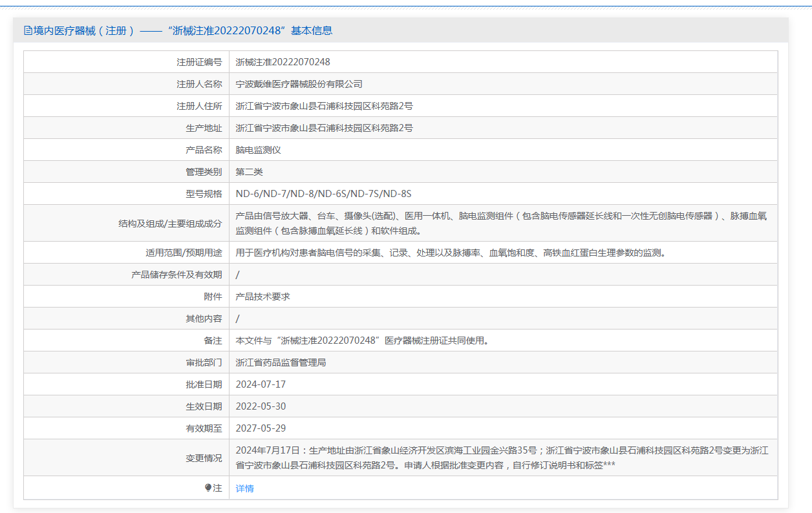Viewport: 812px width, 513px height.
Task: Click the 有效期至 label
Action: (204, 428)
